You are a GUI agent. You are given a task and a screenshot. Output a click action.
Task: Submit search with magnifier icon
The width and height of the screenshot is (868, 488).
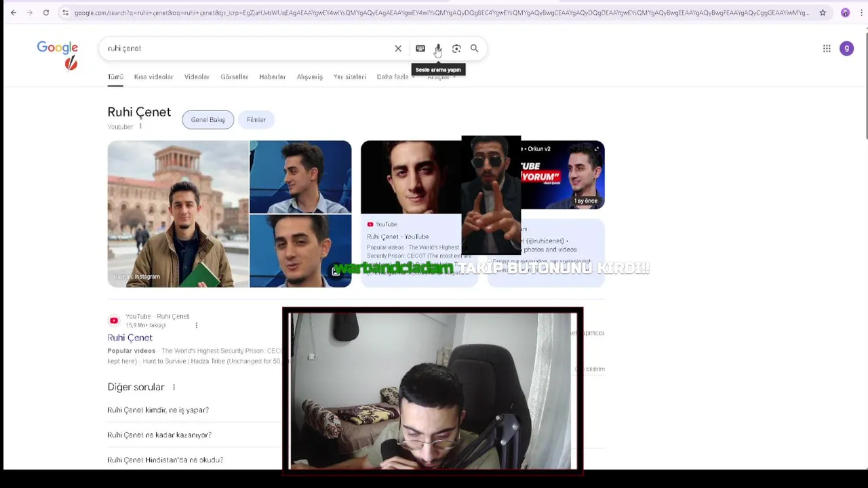coord(475,48)
